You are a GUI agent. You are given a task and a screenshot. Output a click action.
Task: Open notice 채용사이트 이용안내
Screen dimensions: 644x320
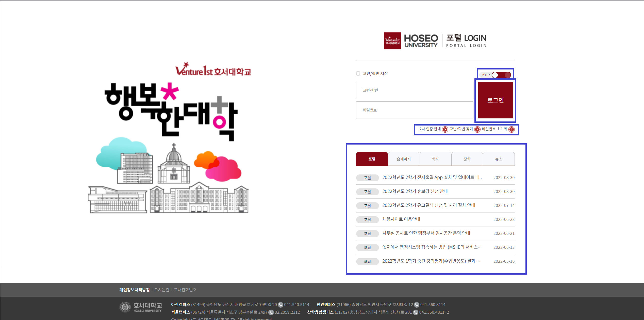(x=401, y=219)
